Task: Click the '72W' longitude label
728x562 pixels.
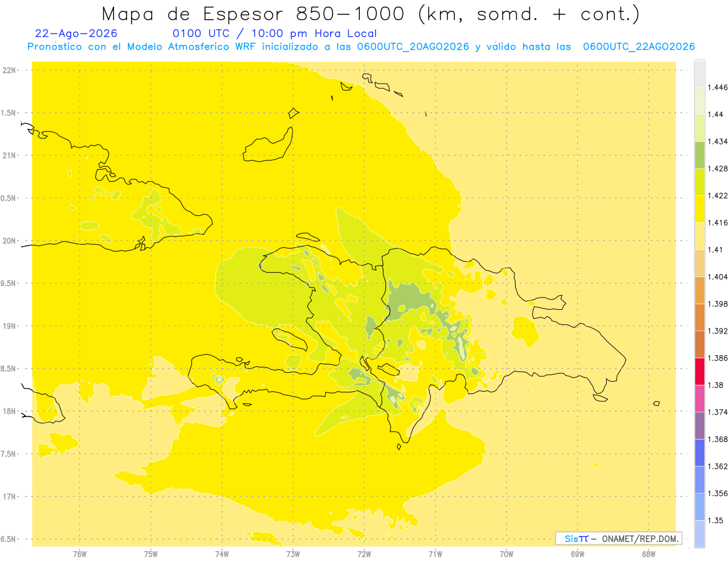Action: (x=364, y=554)
